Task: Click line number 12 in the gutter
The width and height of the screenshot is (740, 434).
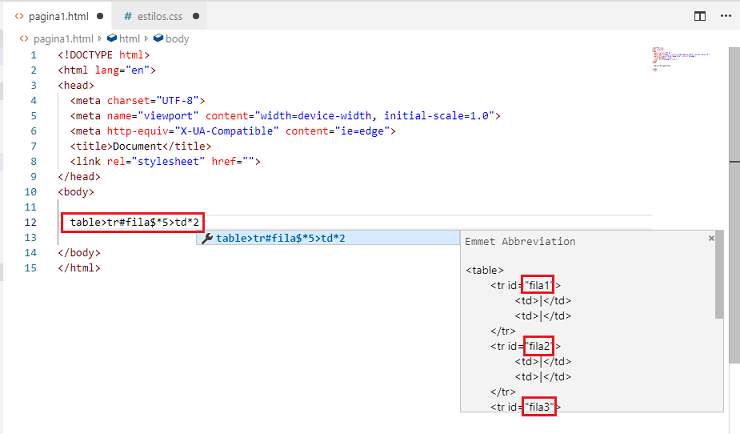Action: pos(30,222)
